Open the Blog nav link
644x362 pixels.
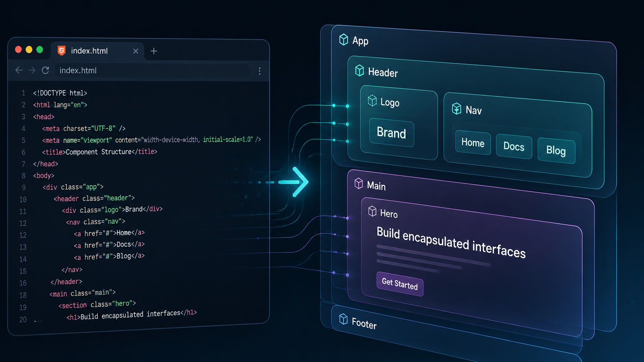(556, 150)
